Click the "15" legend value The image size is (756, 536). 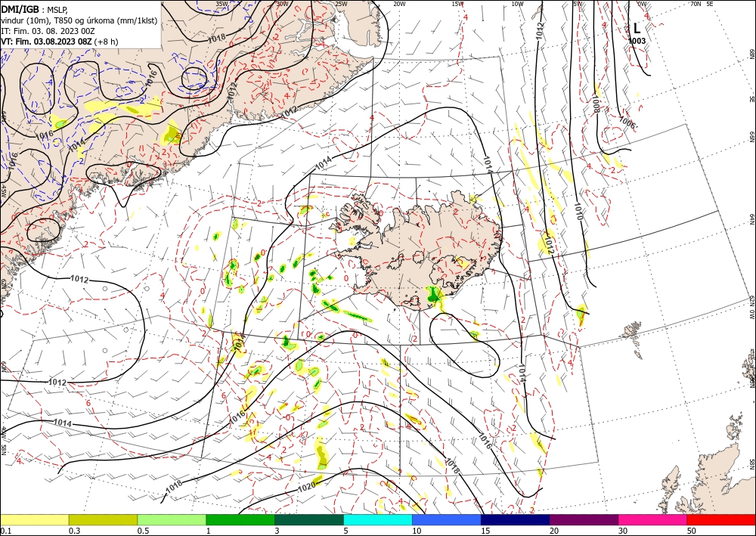coord(485,531)
